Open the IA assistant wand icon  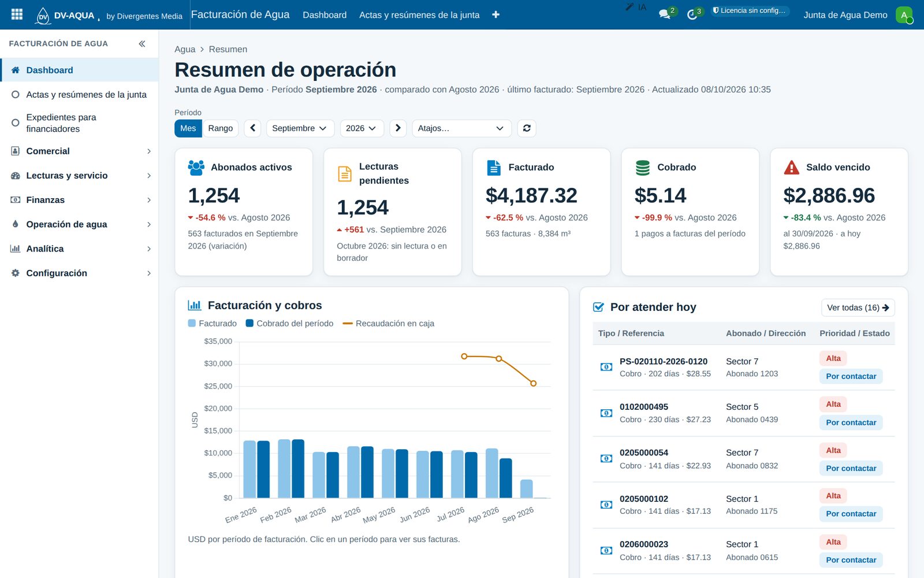click(636, 7)
